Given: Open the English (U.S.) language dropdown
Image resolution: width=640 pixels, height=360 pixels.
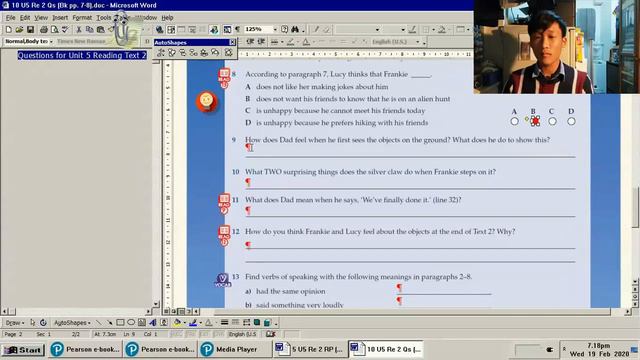Looking at the screenshot, I should 417,42.
